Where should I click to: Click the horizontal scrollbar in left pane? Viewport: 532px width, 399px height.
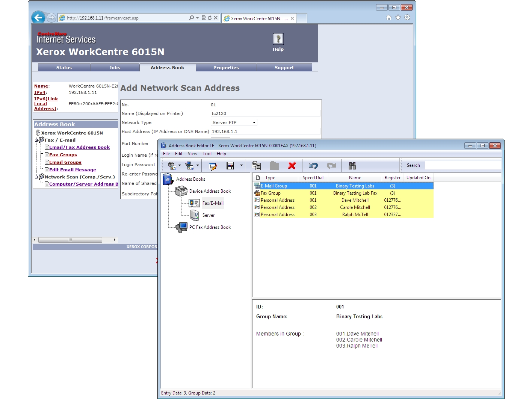[x=70, y=240]
